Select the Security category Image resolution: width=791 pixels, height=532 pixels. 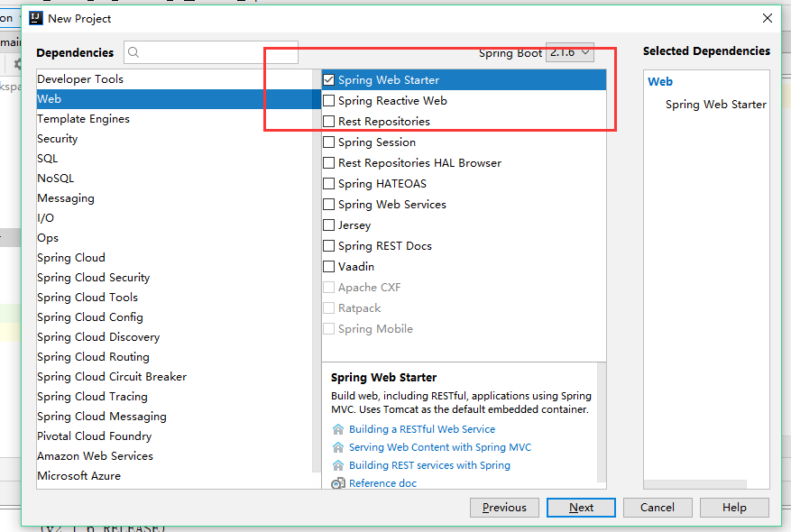pyautogui.click(x=175, y=139)
